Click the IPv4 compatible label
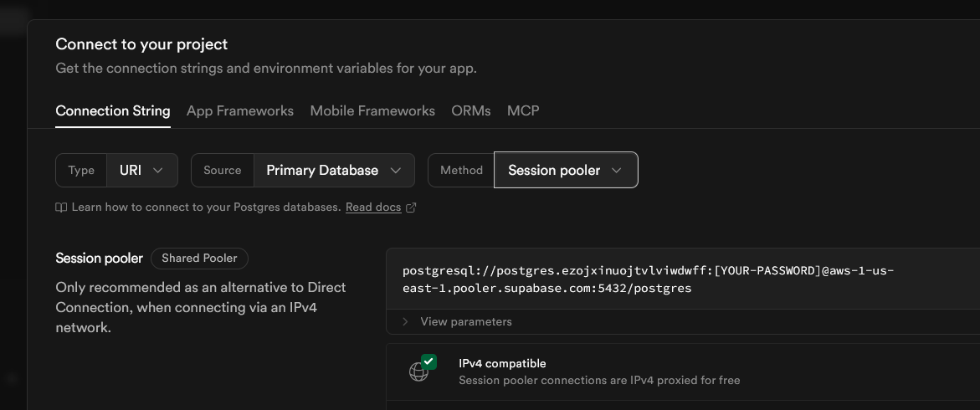This screenshot has width=980, height=410. (x=502, y=364)
